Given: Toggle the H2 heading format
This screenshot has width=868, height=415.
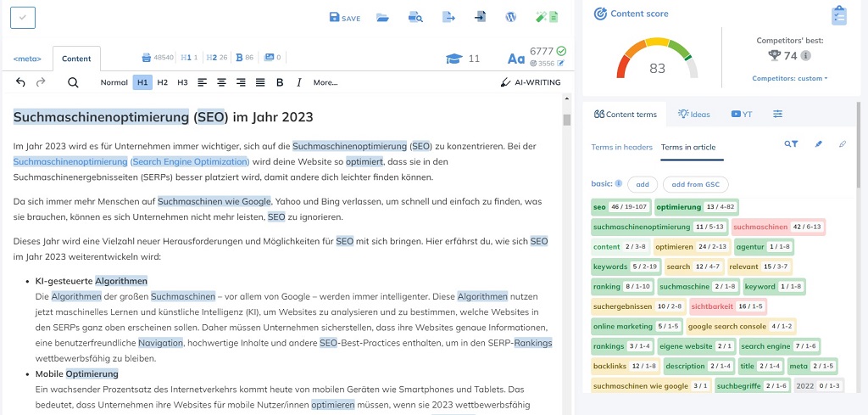Looking at the screenshot, I should pos(162,82).
